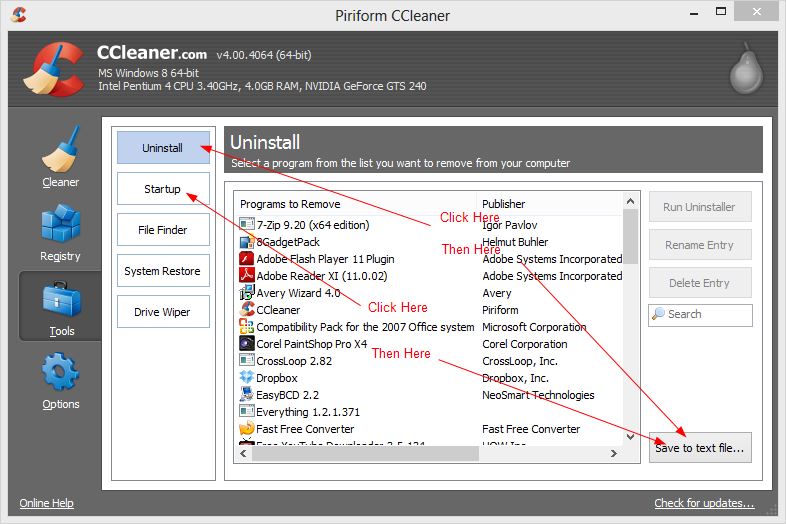Click the Run Uninstaller button
This screenshot has height=524, width=786.
tap(700, 207)
